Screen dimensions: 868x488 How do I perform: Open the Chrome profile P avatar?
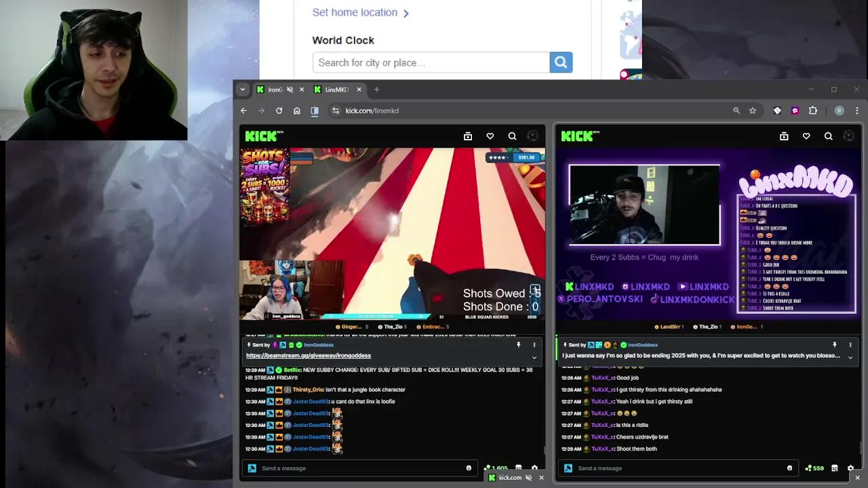click(x=840, y=110)
